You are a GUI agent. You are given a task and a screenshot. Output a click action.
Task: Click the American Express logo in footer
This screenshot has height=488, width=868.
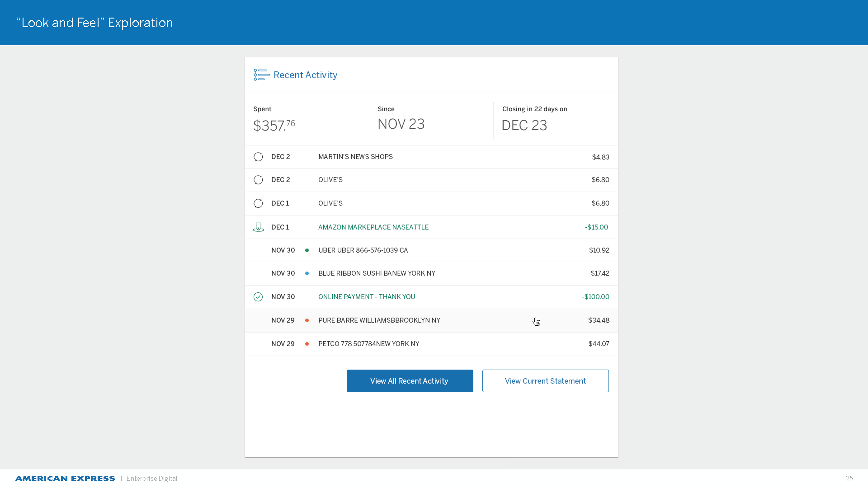pyautogui.click(x=65, y=479)
